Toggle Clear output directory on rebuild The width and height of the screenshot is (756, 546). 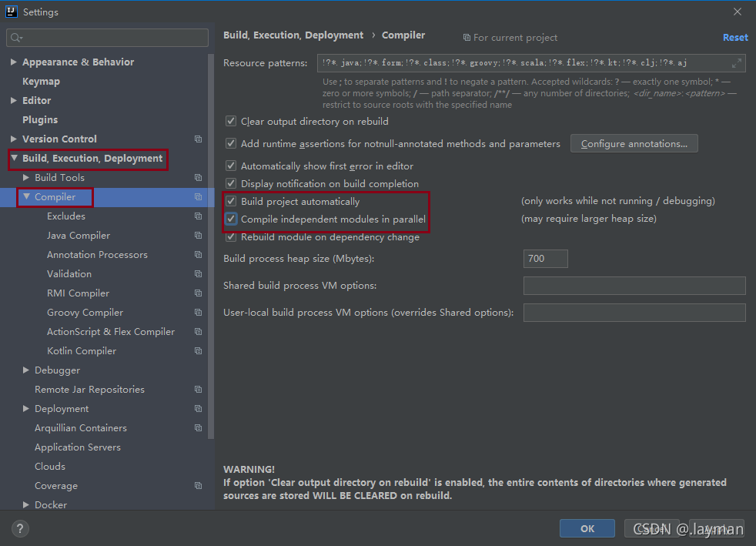[231, 121]
